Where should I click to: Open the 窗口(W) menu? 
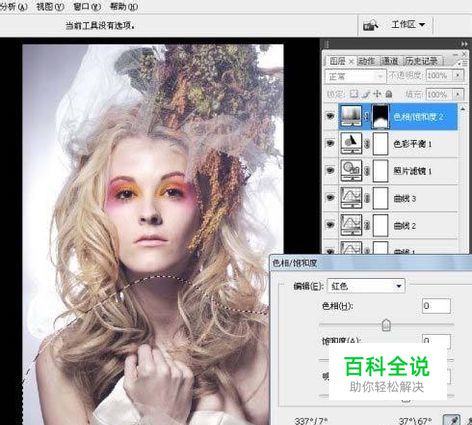pos(87,6)
